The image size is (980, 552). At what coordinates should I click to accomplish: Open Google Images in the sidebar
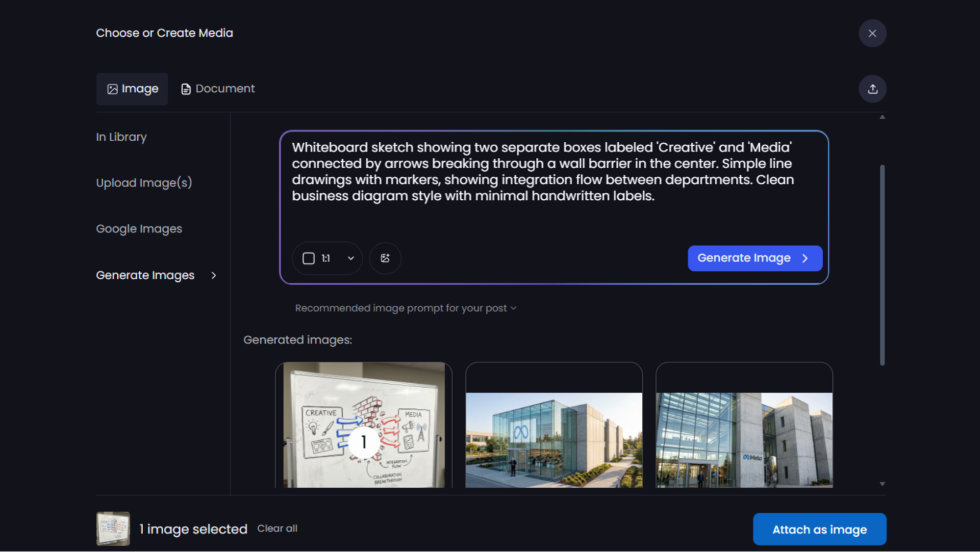[x=139, y=229]
